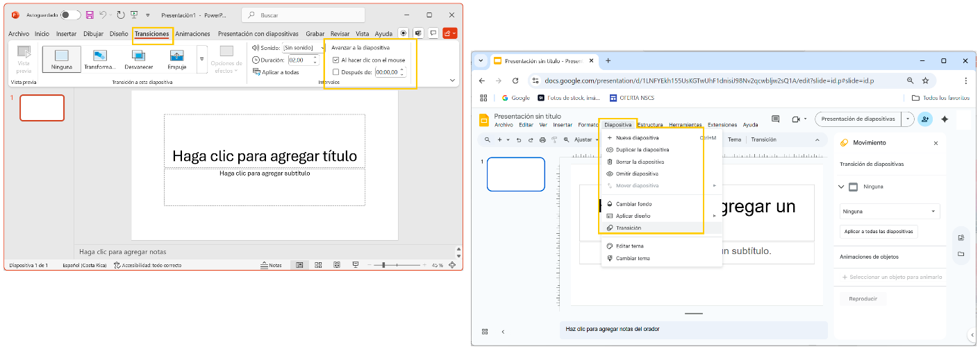Expand the PowerPoint transitions gallery arrow
Screen dimensions: 980x349
(x=202, y=59)
